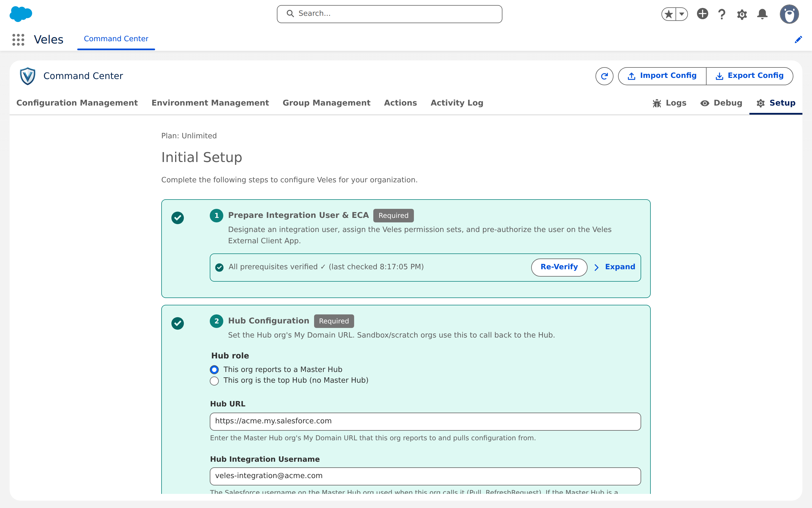Open the favorites list dropdown arrow
The width and height of the screenshot is (812, 508).
coord(681,14)
